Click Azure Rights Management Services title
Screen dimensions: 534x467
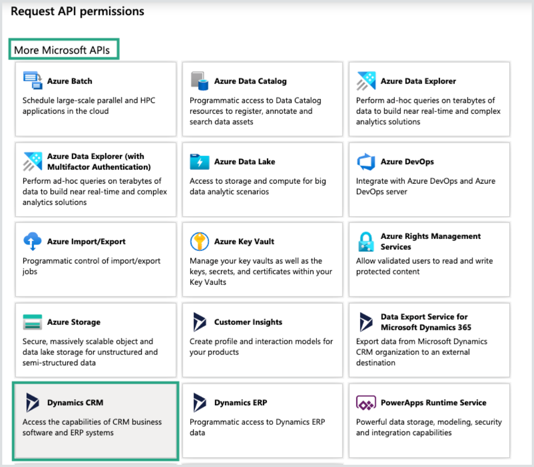(x=431, y=241)
